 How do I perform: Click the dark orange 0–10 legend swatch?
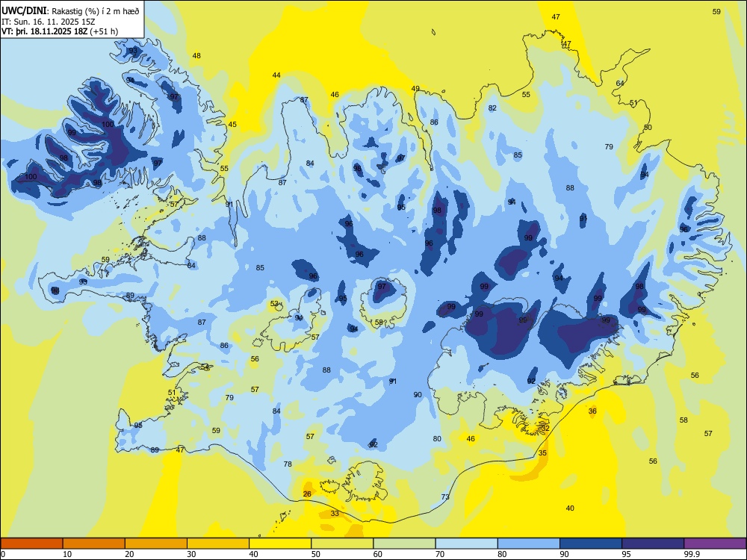click(x=31, y=544)
